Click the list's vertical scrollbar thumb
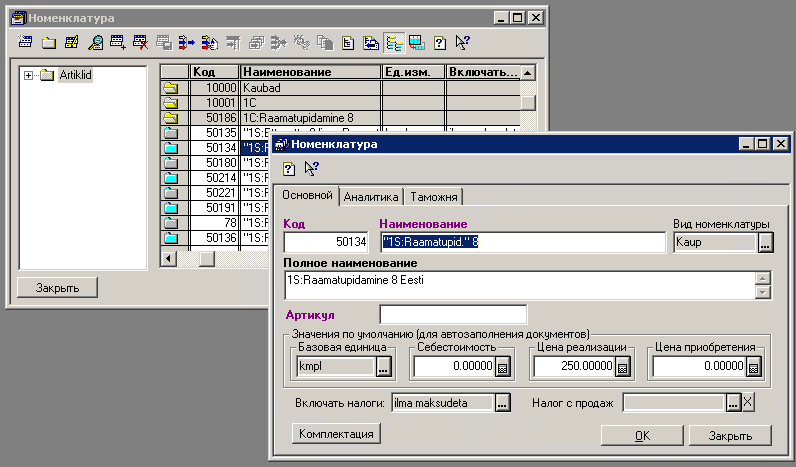Viewport: 796px width, 467px height. 528,103
